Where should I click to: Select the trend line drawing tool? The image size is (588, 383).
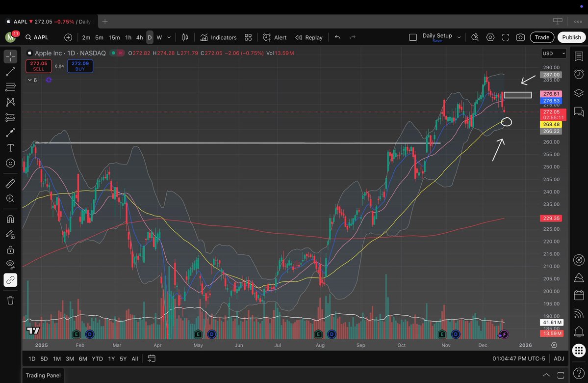coord(10,72)
